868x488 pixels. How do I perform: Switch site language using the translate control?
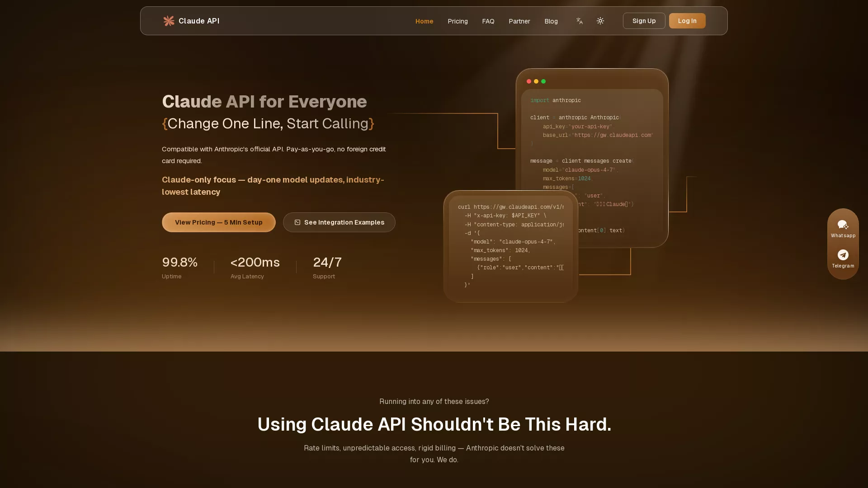tap(579, 21)
